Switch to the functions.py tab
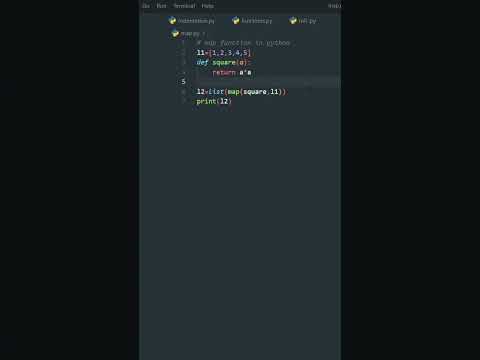This screenshot has height=360, width=480. pyautogui.click(x=253, y=21)
